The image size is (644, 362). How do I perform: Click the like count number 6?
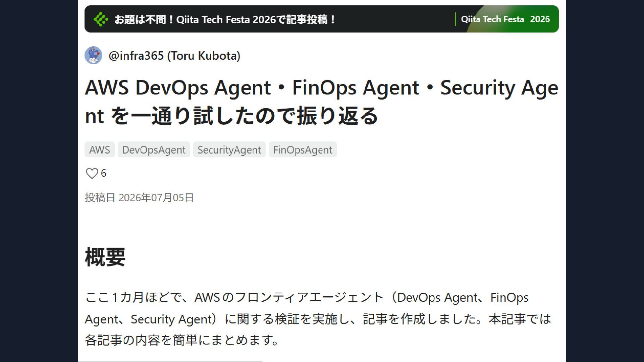tap(104, 173)
